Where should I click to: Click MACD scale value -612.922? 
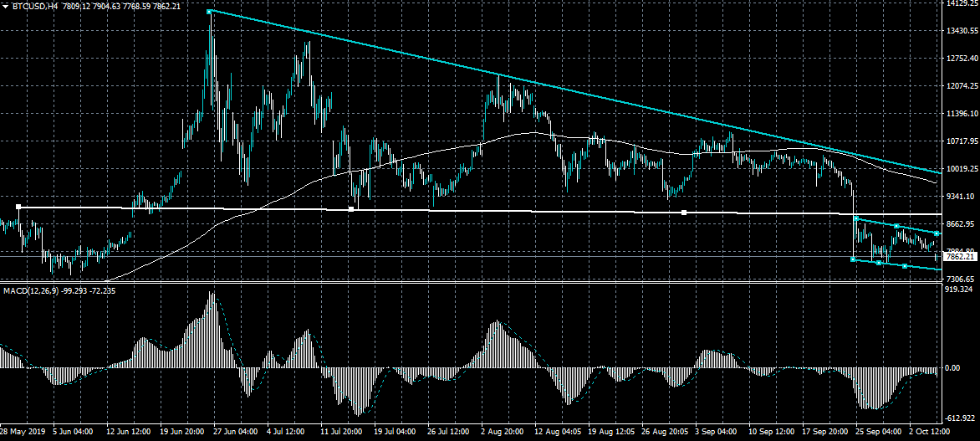coord(962,418)
